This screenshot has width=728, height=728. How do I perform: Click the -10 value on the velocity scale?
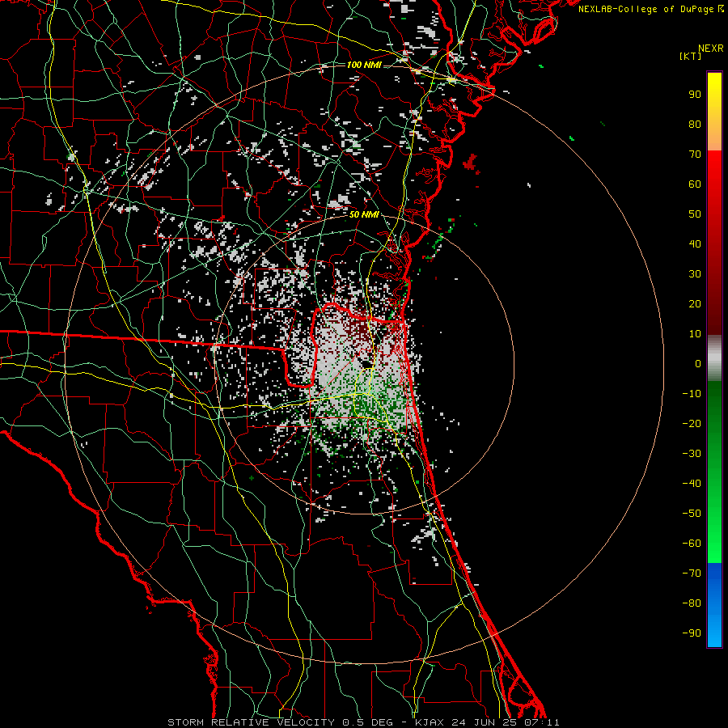tap(692, 394)
